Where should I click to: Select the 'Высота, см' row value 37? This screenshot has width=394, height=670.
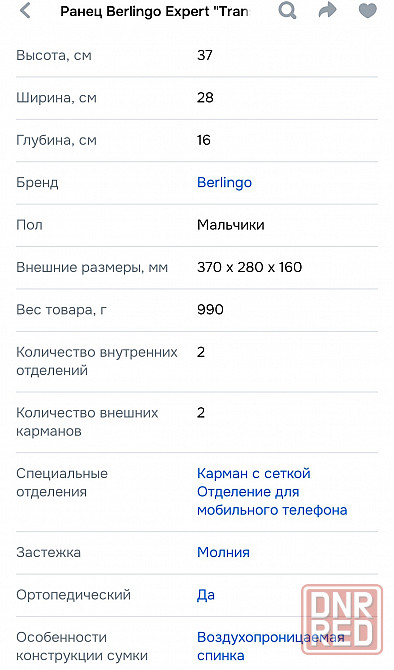click(x=205, y=55)
